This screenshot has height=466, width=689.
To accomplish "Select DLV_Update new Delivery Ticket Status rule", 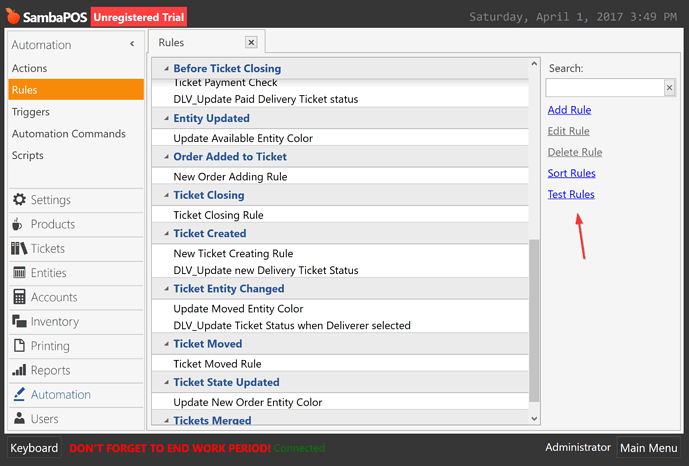I will pos(340,270).
